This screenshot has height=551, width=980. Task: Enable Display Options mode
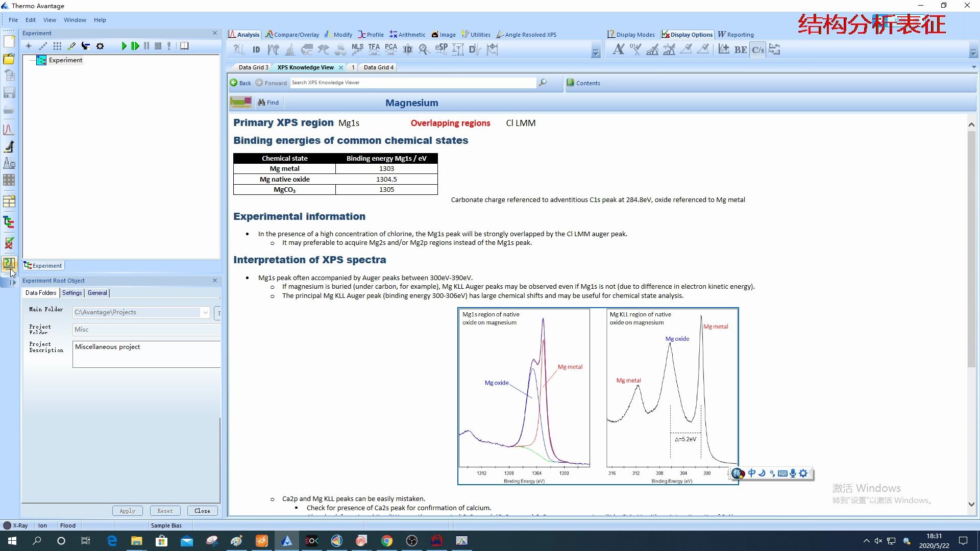pyautogui.click(x=687, y=34)
